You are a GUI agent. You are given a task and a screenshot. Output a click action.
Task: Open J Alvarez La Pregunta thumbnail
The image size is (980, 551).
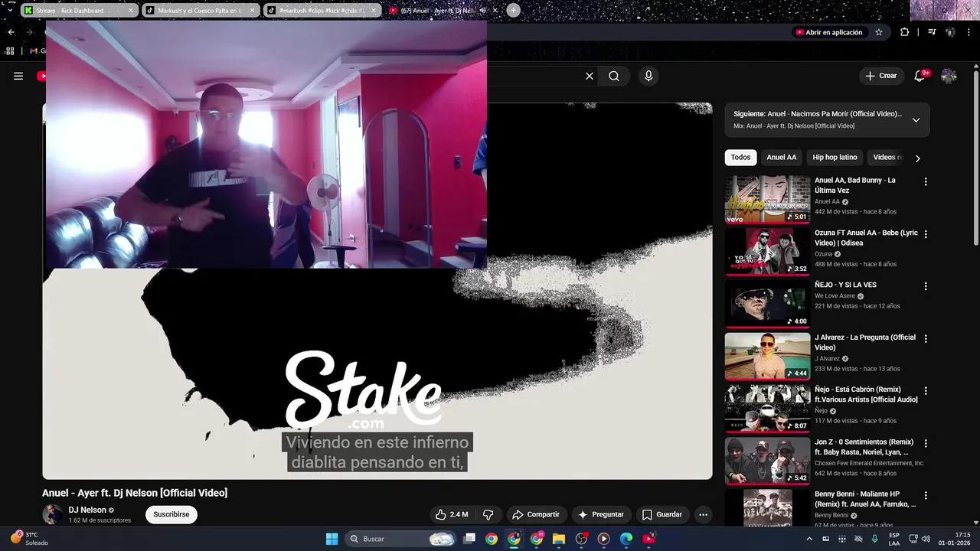[767, 356]
